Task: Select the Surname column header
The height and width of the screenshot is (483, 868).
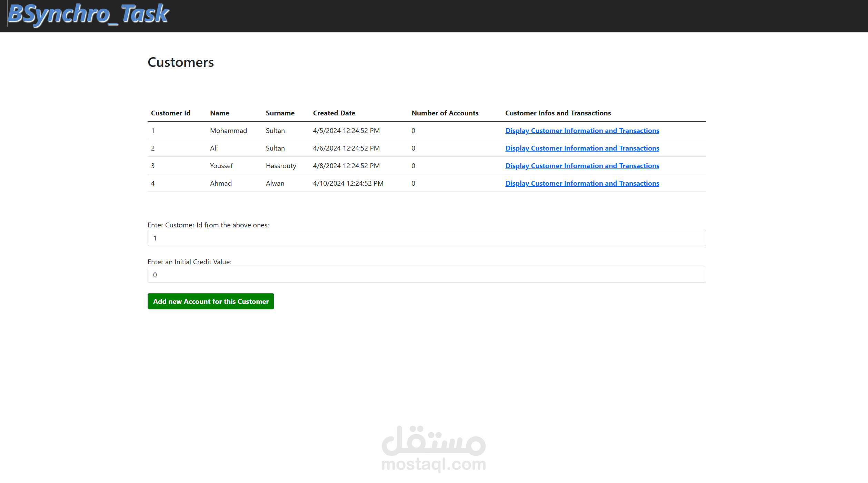Action: coord(280,113)
